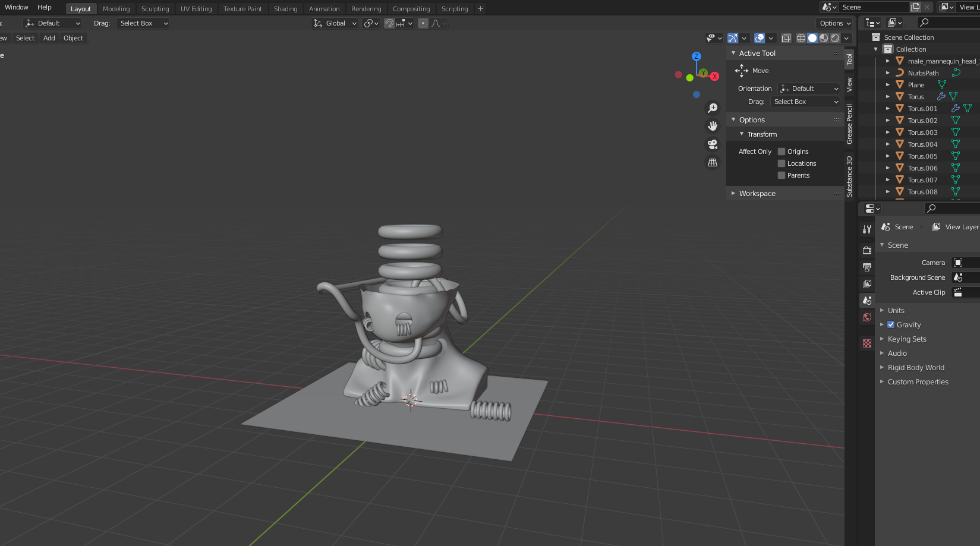Switch to the Modeling workspace tab
The height and width of the screenshot is (546, 980).
click(116, 9)
